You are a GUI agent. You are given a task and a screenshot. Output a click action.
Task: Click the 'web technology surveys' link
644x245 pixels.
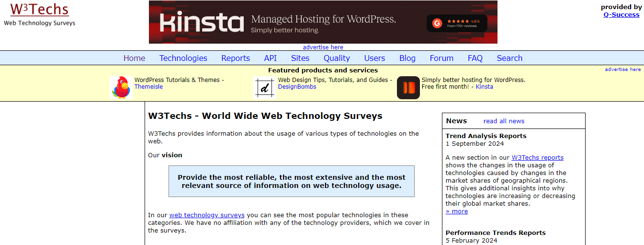(x=207, y=215)
